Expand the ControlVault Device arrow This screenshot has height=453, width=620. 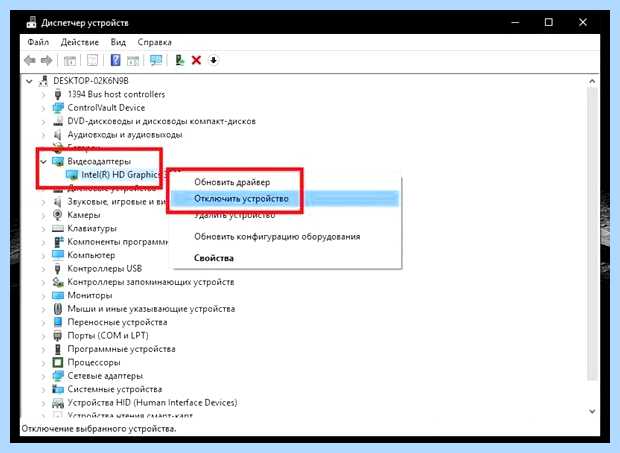[44, 108]
